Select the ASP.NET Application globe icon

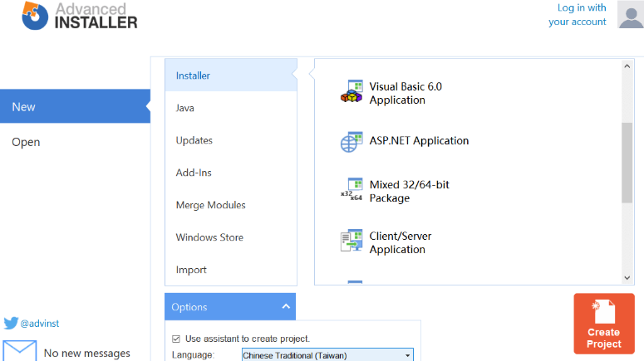click(x=351, y=142)
